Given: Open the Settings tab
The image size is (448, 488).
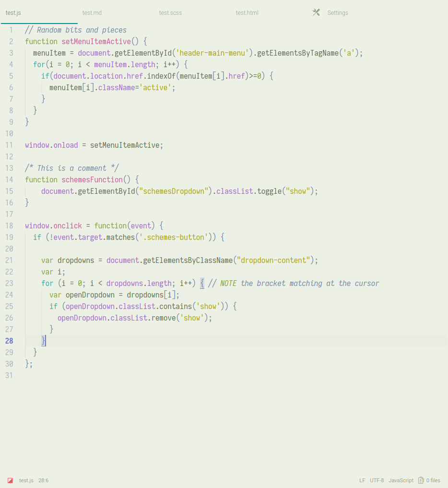Looking at the screenshot, I should tap(338, 13).
